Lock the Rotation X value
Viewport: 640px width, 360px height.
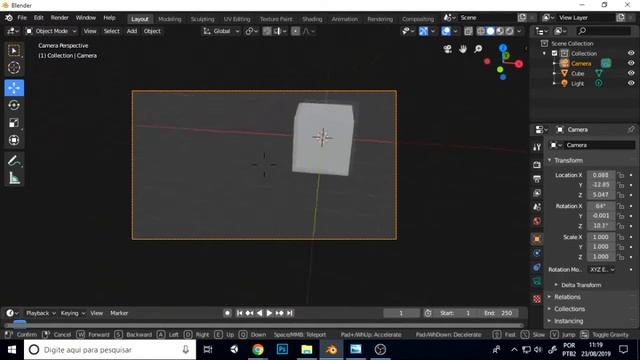tap(621, 206)
